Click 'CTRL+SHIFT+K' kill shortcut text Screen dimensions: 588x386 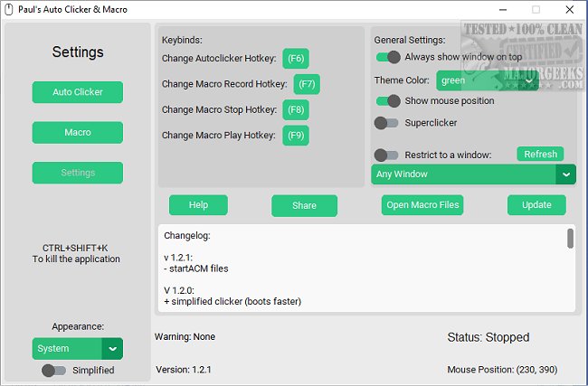75,248
